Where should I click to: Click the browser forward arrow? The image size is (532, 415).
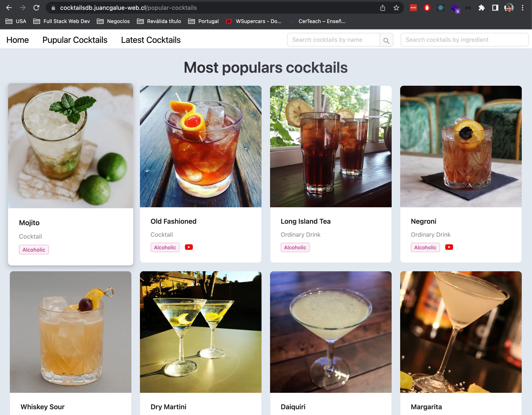(23, 8)
